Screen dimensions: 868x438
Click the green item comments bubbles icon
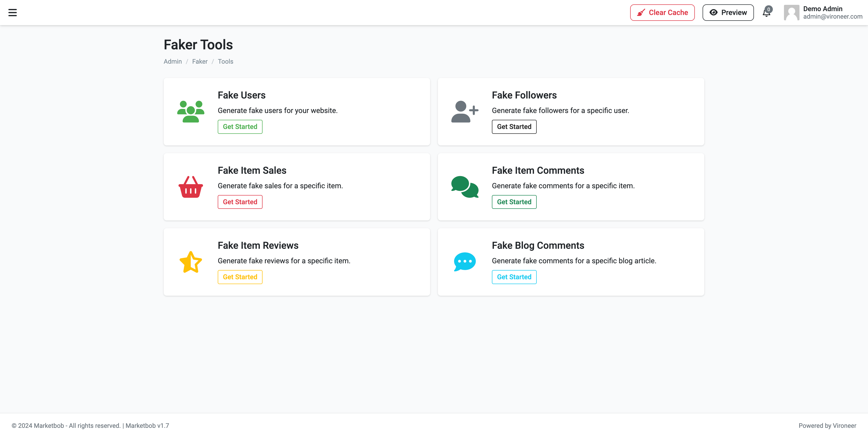(x=465, y=187)
